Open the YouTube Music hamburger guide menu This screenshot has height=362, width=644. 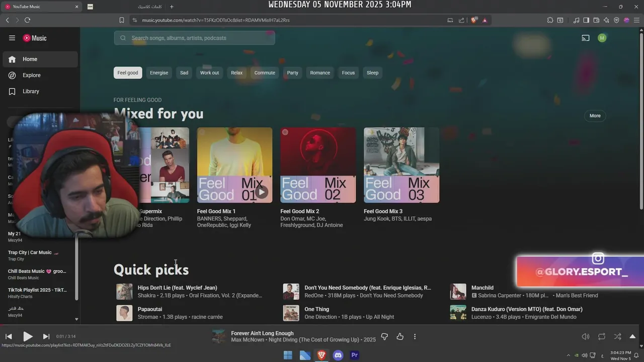[12, 38]
